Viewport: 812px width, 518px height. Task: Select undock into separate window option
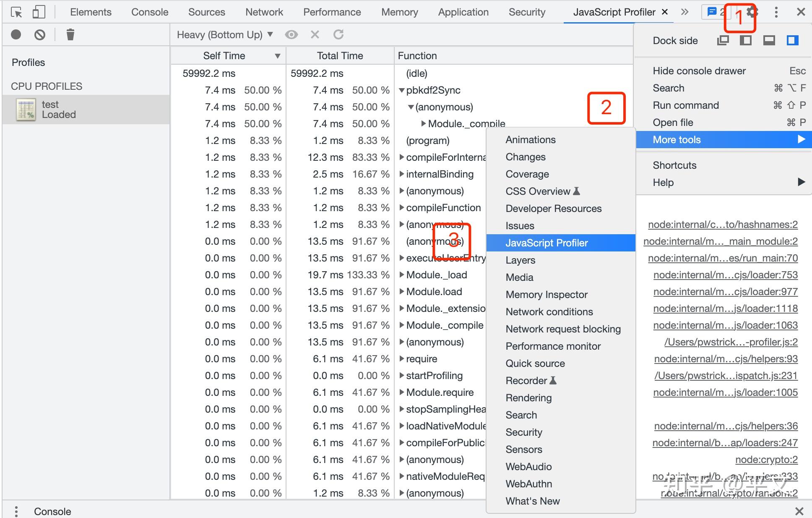tap(723, 40)
